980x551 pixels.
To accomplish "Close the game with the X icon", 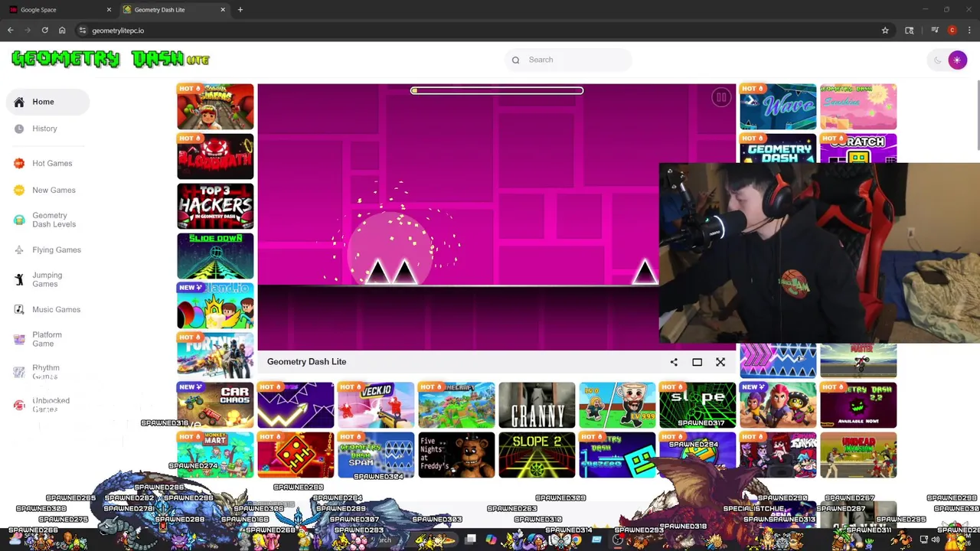I will (720, 362).
